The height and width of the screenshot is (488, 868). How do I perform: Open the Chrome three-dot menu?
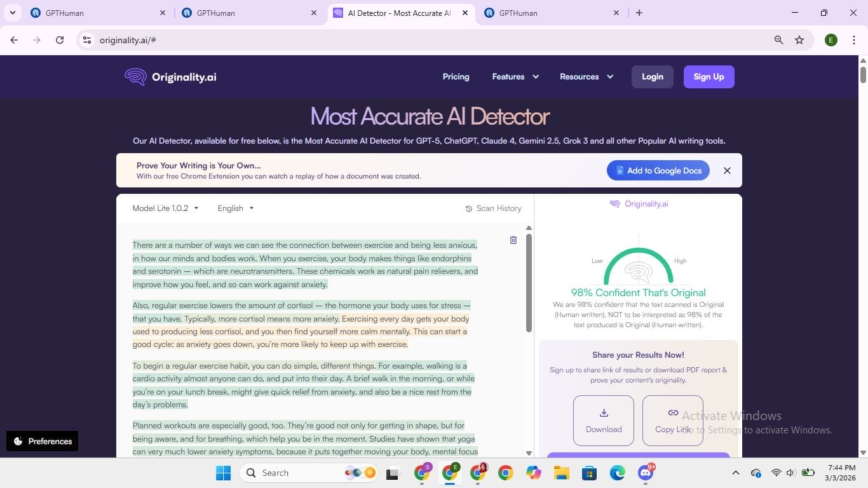853,40
